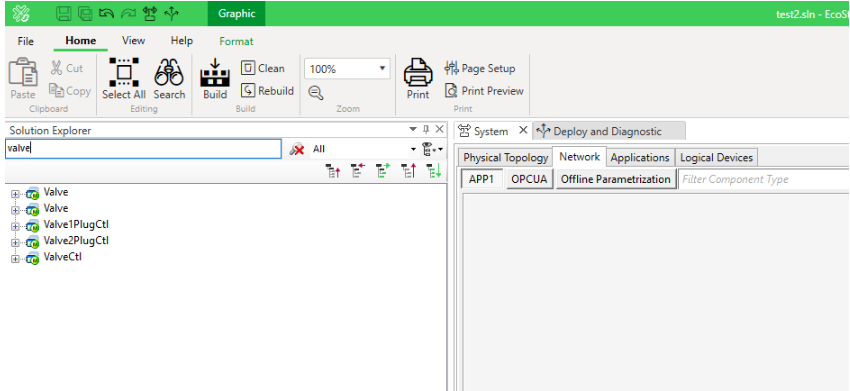Click the Filter Component Type field

coord(764,179)
